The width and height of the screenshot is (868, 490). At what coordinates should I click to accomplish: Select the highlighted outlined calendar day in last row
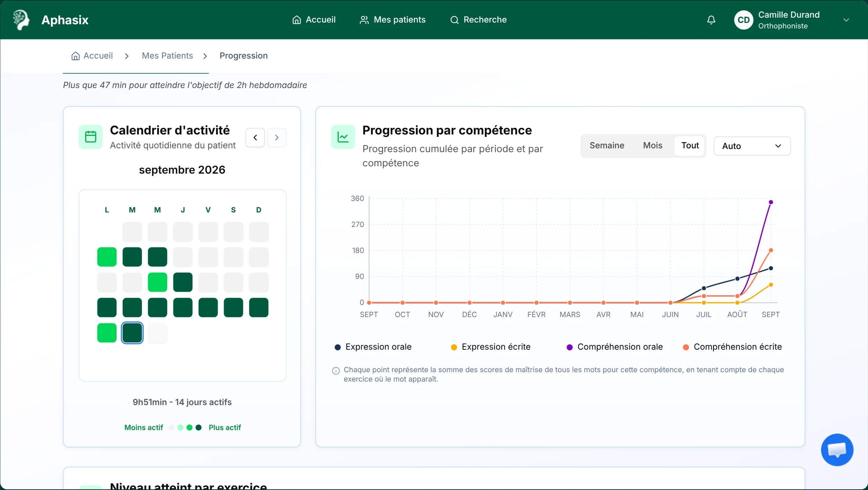132,333
